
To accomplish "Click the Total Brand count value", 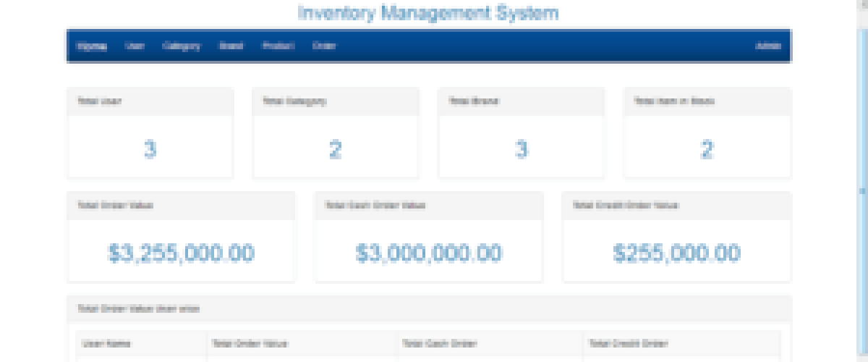I will pyautogui.click(x=522, y=150).
